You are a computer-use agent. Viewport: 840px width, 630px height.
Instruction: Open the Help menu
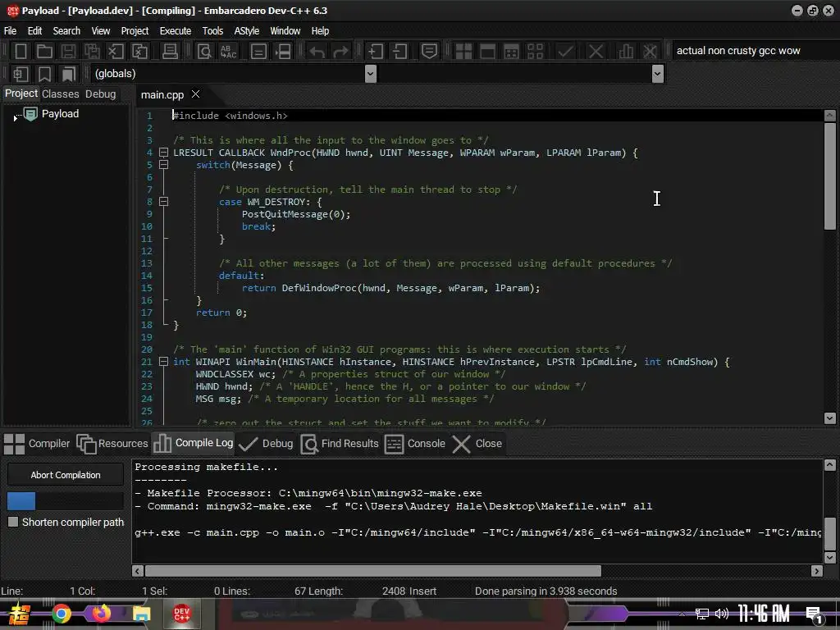(321, 31)
